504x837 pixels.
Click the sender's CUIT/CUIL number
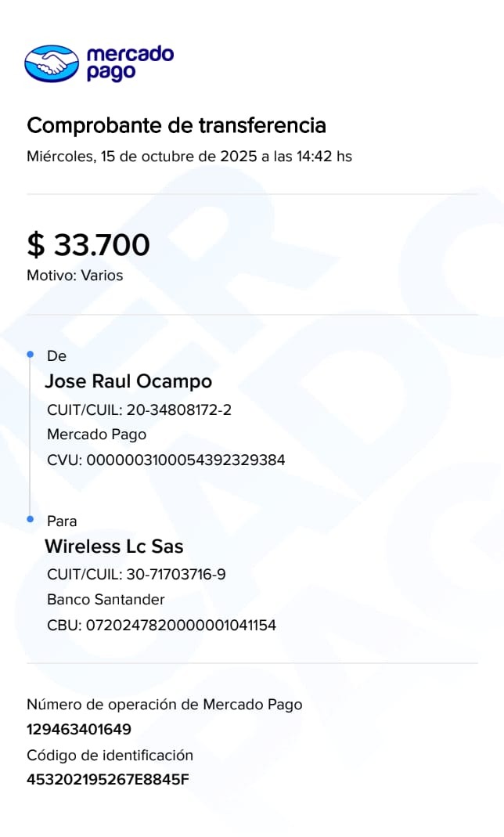pos(184,409)
